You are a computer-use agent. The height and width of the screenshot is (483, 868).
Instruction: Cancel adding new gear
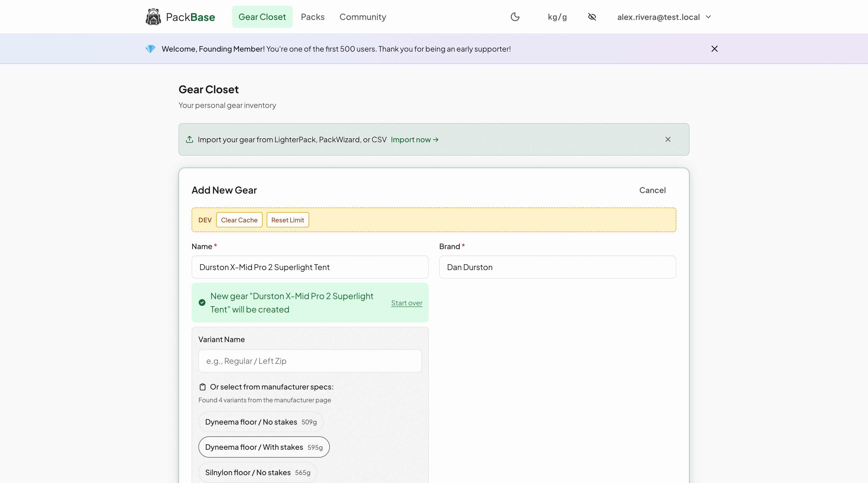coord(652,190)
